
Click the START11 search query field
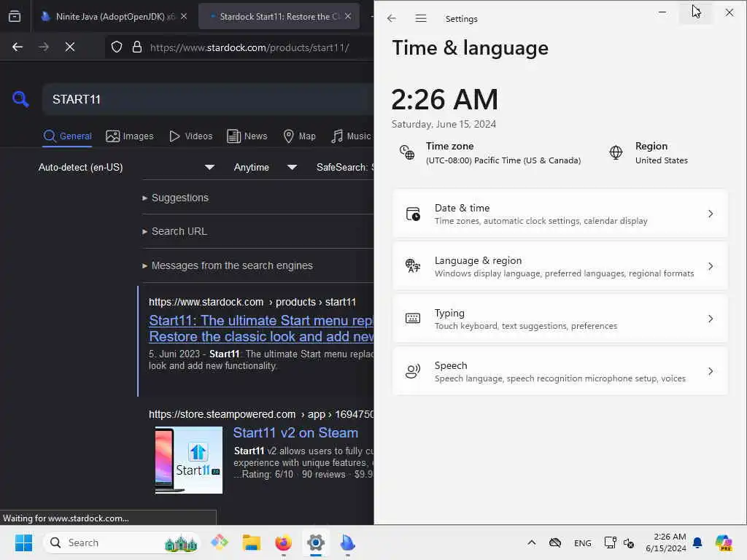coord(208,99)
